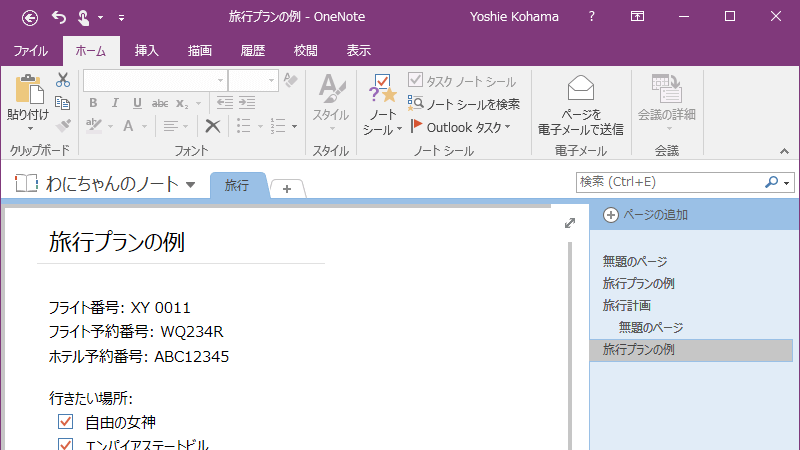Click ページの追加 to add a page
The width and height of the screenshot is (800, 450).
click(645, 215)
